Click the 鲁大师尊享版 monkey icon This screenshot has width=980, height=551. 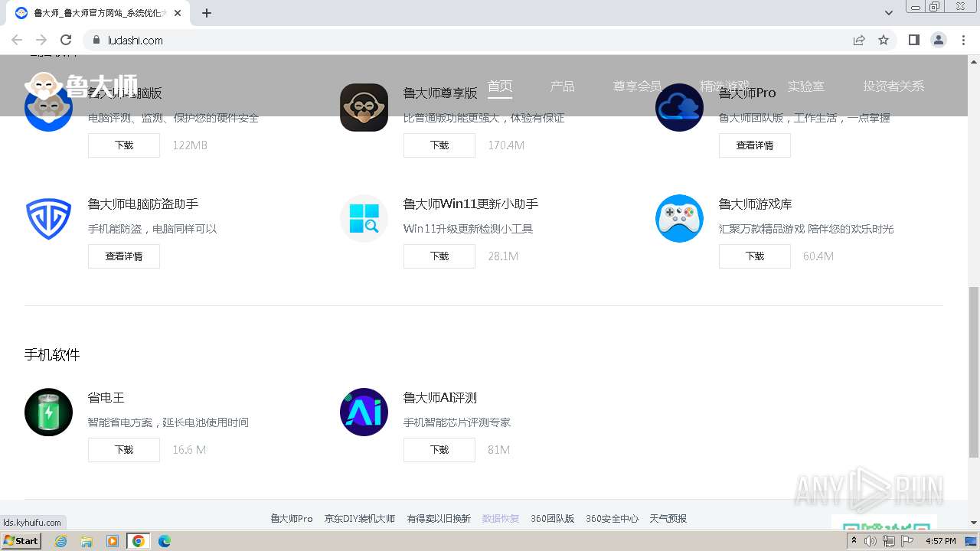tap(364, 108)
